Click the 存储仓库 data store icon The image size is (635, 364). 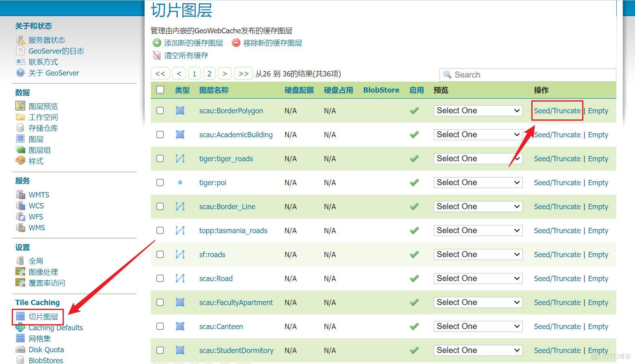click(20, 128)
